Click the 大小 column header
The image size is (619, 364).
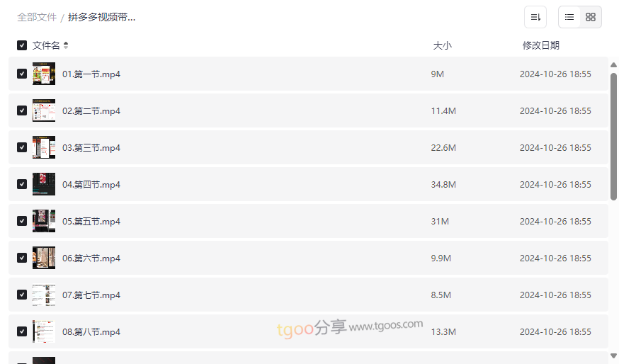click(x=442, y=45)
